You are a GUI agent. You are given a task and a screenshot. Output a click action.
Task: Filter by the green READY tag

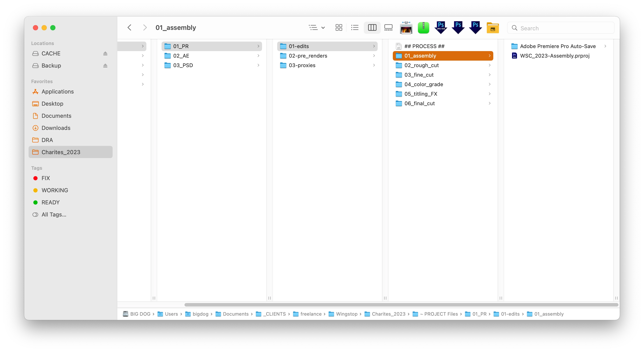click(50, 202)
